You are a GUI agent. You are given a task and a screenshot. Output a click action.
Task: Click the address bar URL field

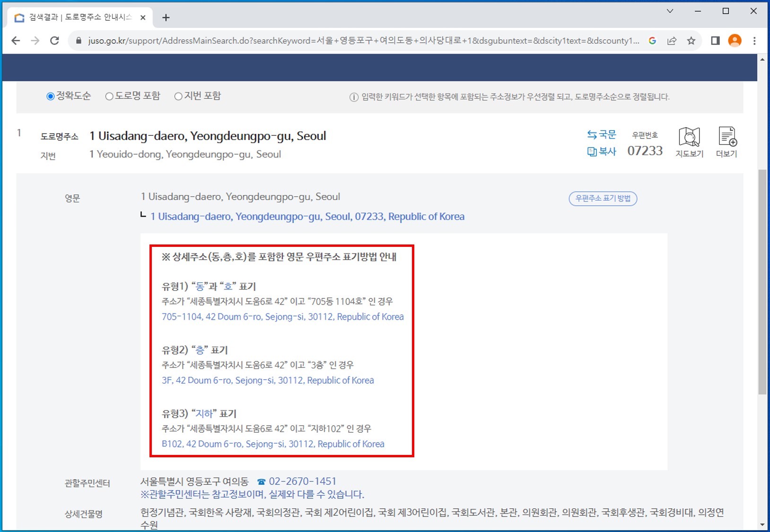click(x=363, y=41)
